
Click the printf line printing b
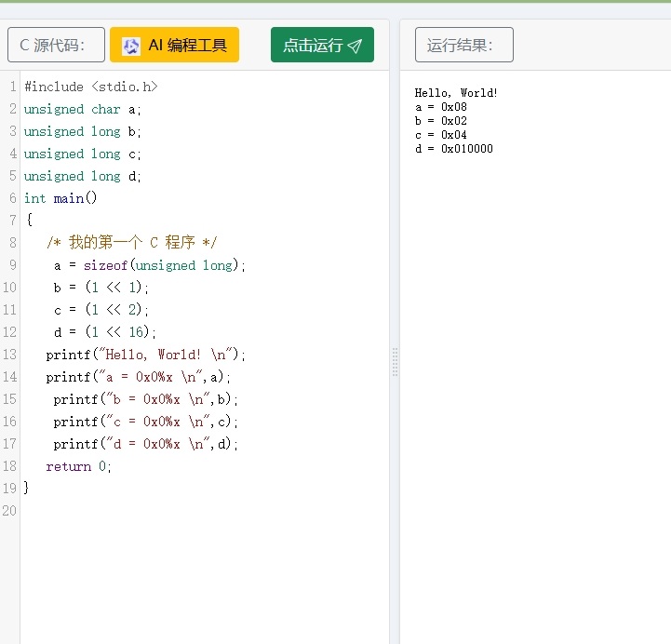pos(145,399)
